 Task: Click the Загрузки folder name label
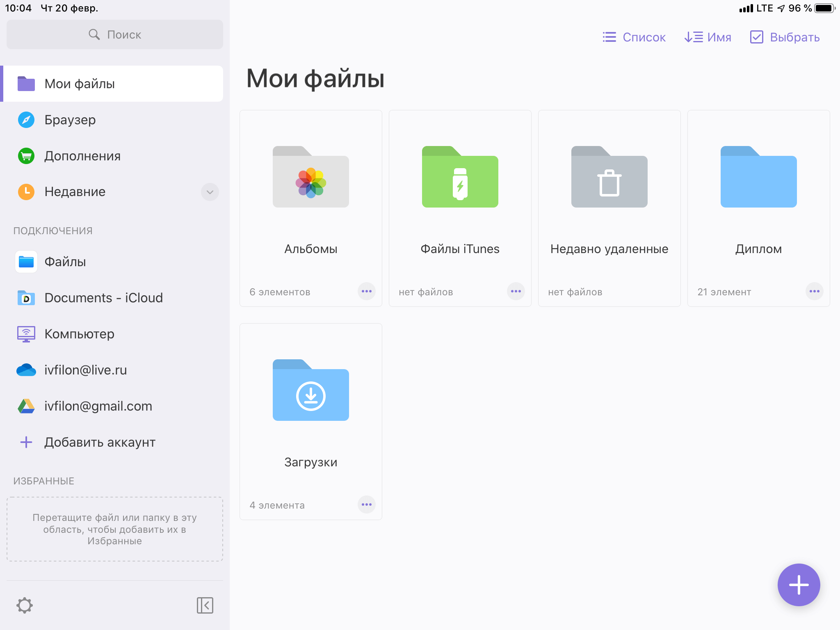coord(311,462)
